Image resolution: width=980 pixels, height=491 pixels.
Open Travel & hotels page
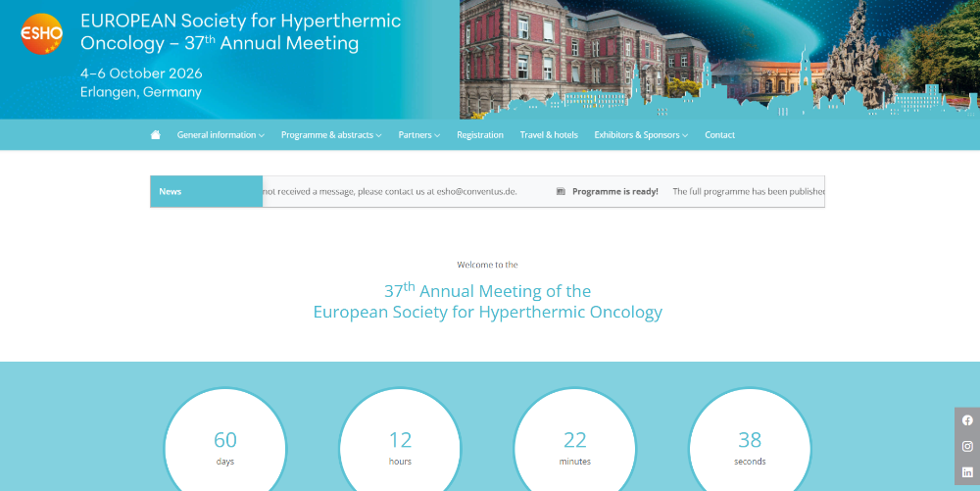[549, 135]
